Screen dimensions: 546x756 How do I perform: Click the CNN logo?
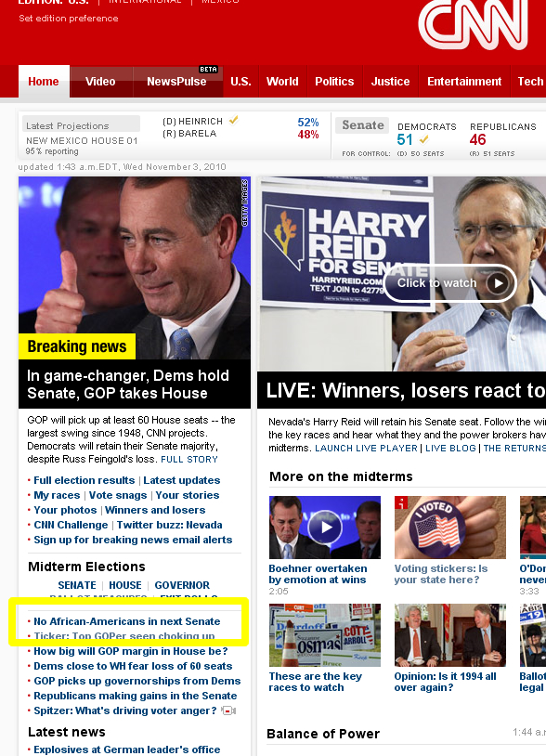pos(474,24)
